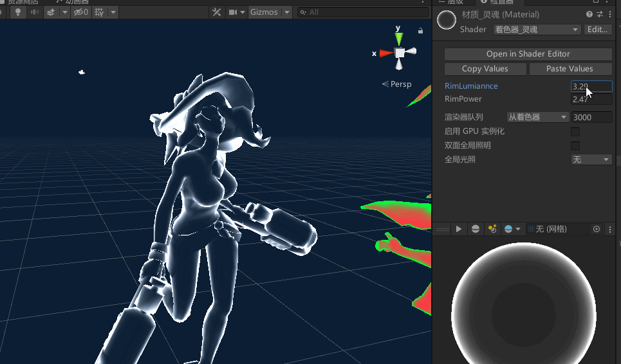This screenshot has height=364, width=621.
Task: Click the Gizmos toggle button
Action: pos(264,12)
